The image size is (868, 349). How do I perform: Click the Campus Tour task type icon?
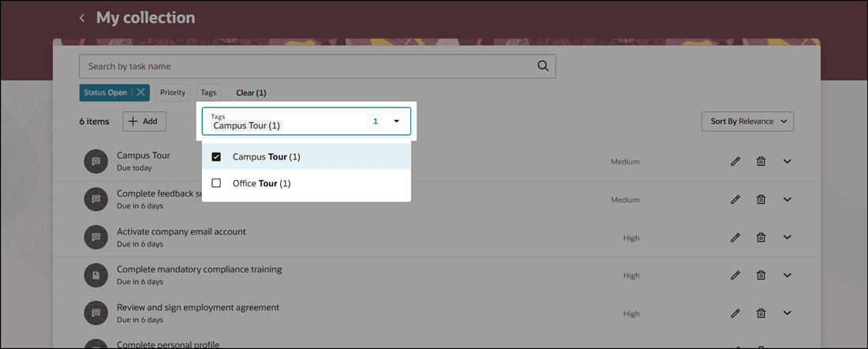click(x=95, y=161)
